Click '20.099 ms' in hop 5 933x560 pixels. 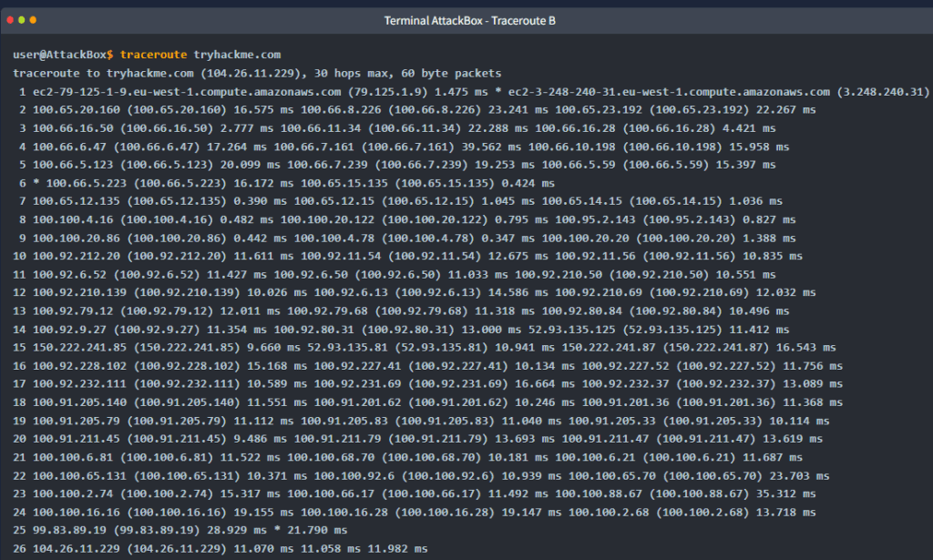[250, 165]
